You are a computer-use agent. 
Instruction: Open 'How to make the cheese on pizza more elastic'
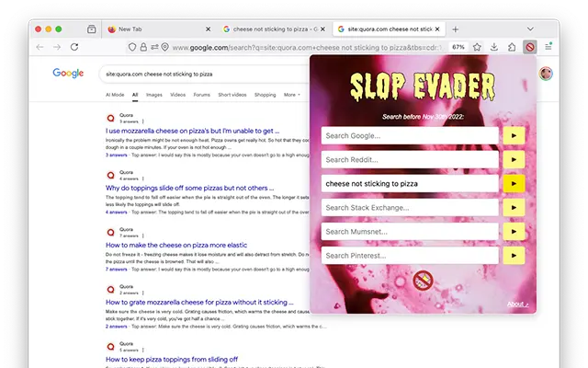tap(176, 245)
